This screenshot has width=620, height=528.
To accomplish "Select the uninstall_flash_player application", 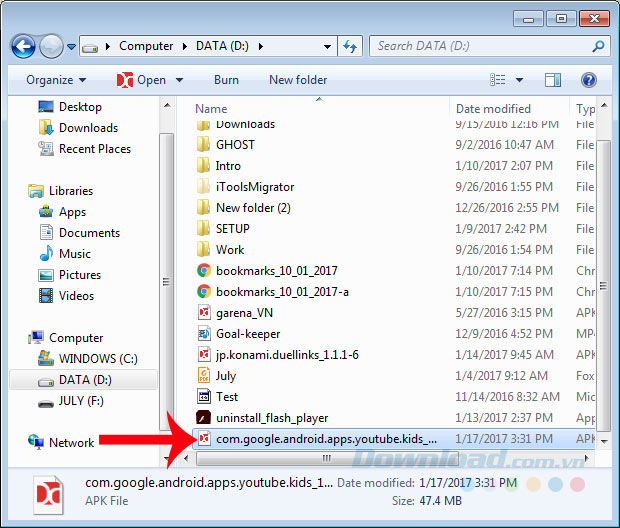I will [262, 418].
